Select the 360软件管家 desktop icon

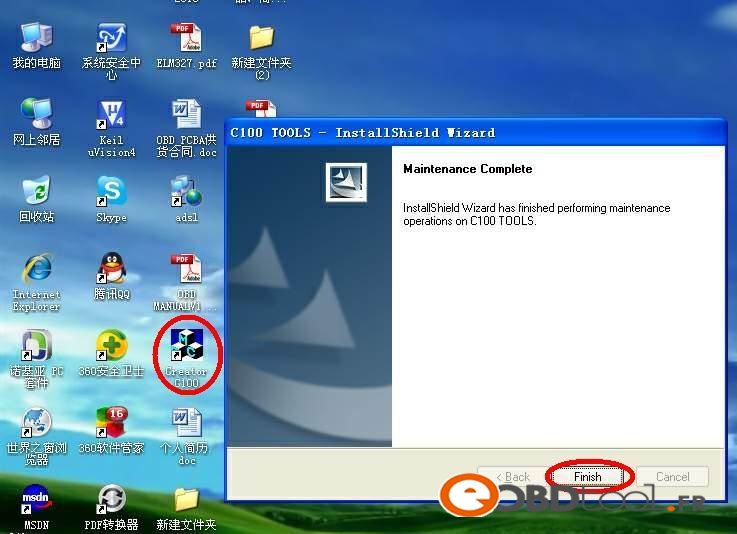click(111, 422)
